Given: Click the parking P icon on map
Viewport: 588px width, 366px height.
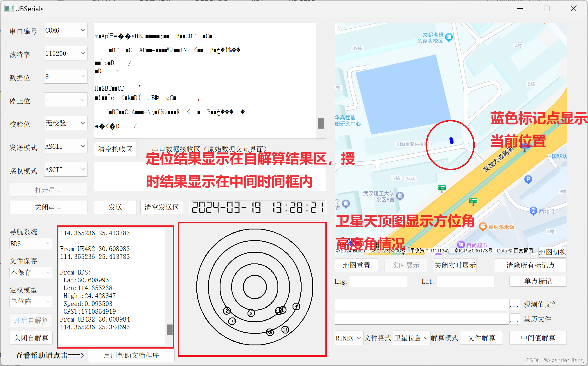Looking at the screenshot, I should 528,180.
